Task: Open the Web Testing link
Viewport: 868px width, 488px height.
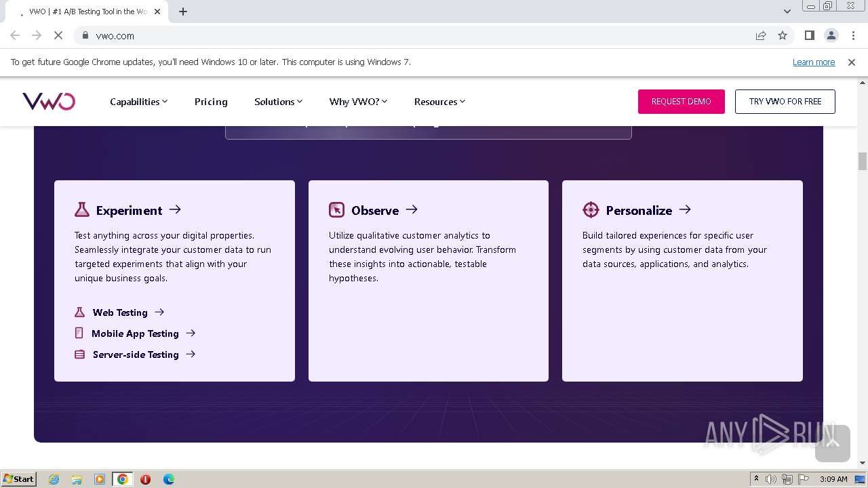Action: coord(120,312)
